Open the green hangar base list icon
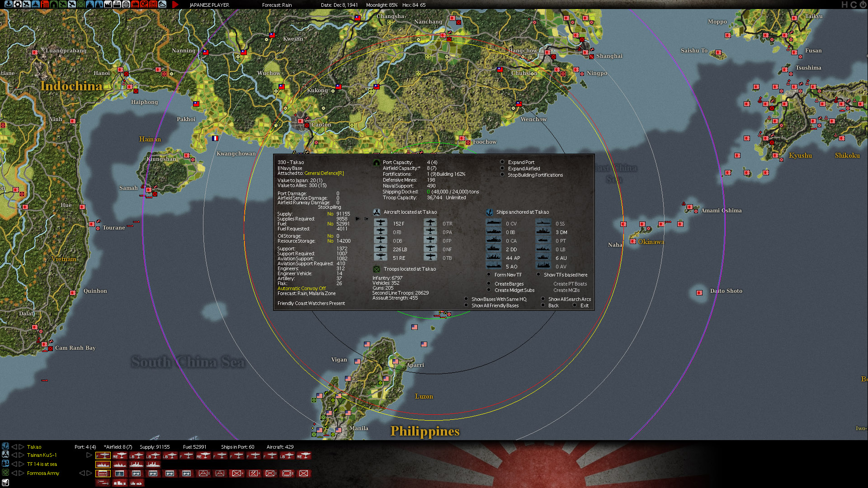The height and width of the screenshot is (488, 868). (53, 5)
